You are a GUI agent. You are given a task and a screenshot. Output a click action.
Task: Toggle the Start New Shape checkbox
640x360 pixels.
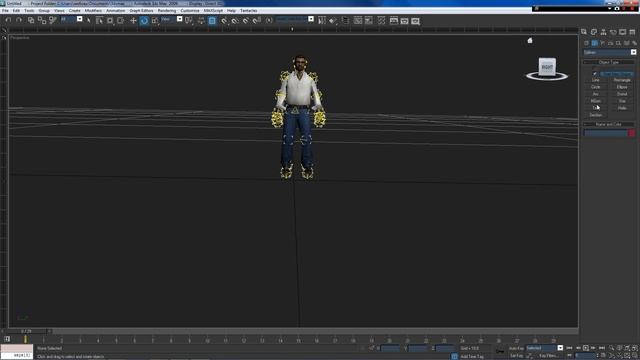[595, 73]
